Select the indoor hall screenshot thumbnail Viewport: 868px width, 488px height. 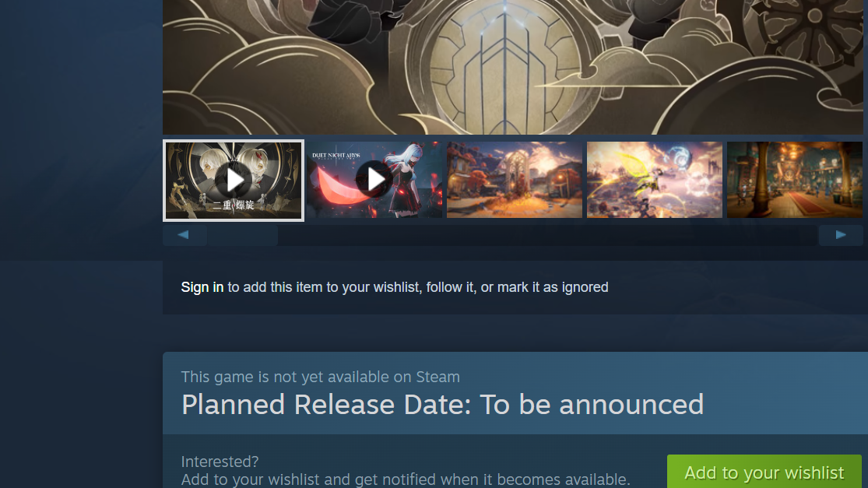(794, 180)
